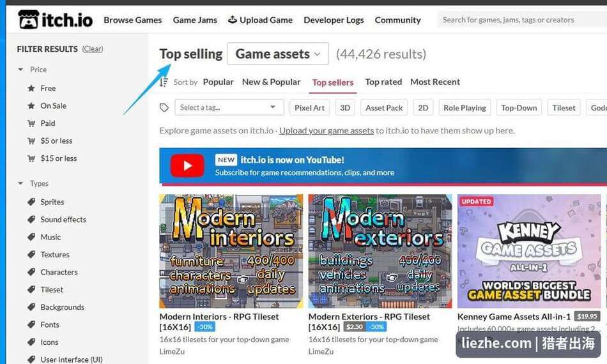Click the YouTube play icon in banner
Screen dimensions: 607x364
point(187,165)
